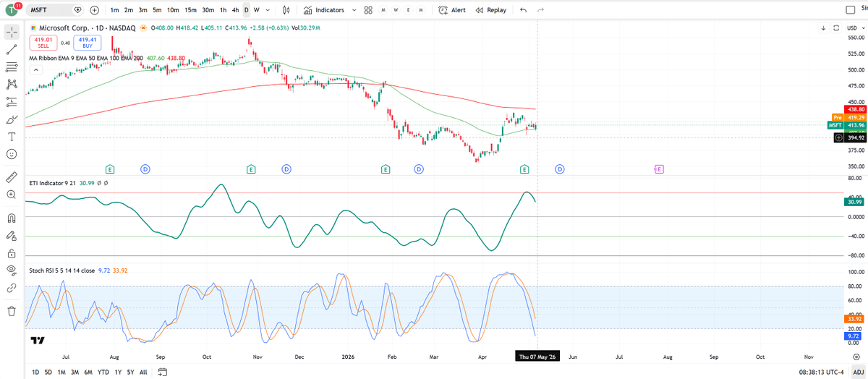
Task: Open the candlestick chart type menu
Action: (286, 10)
